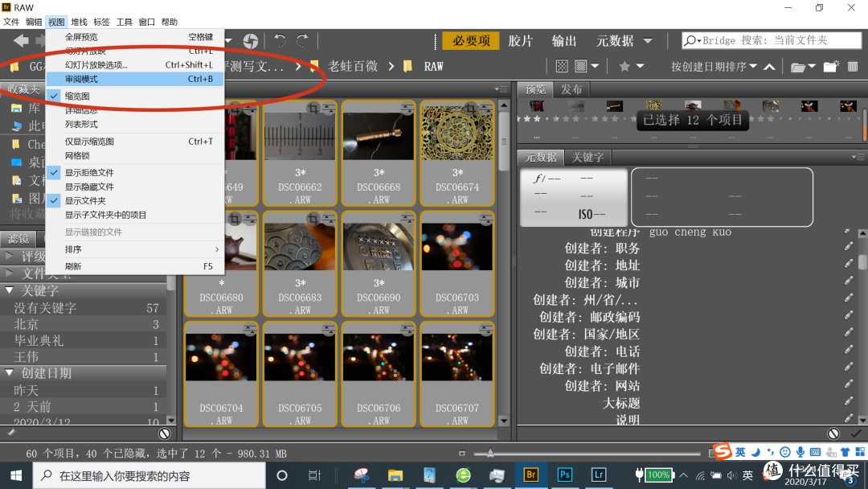Open the star filter dropdown arrow
The width and height of the screenshot is (868, 489).
click(640, 67)
